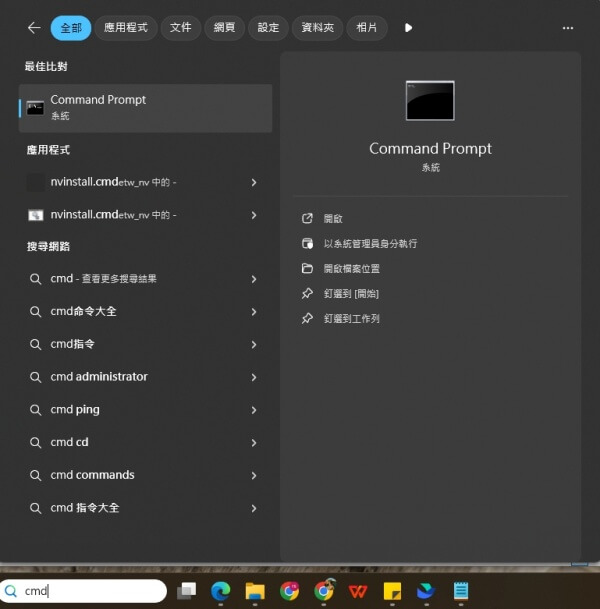Switch to the 相片 filter tab
This screenshot has width=600, height=609.
tap(367, 28)
